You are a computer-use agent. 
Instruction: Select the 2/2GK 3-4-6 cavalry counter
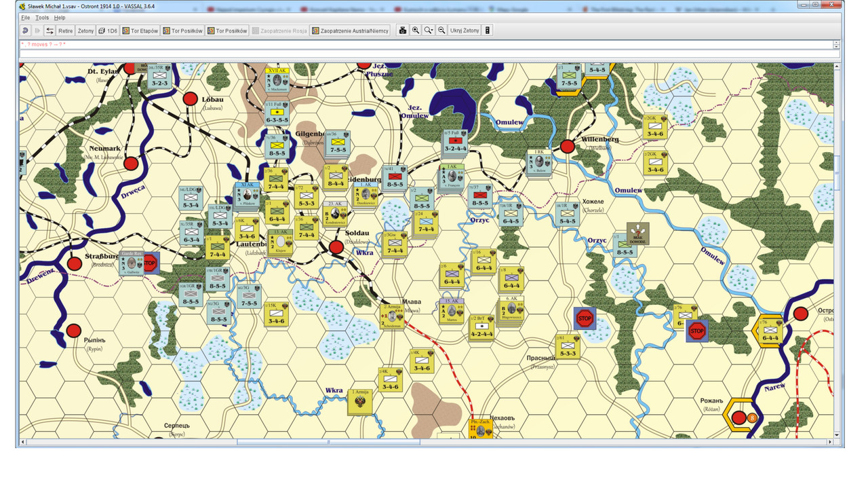pos(655,163)
